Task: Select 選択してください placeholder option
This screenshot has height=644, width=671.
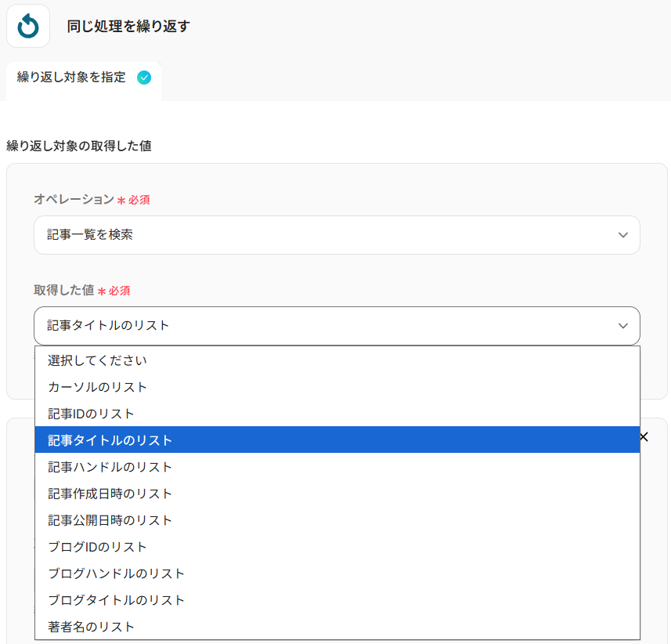Action: (x=98, y=360)
